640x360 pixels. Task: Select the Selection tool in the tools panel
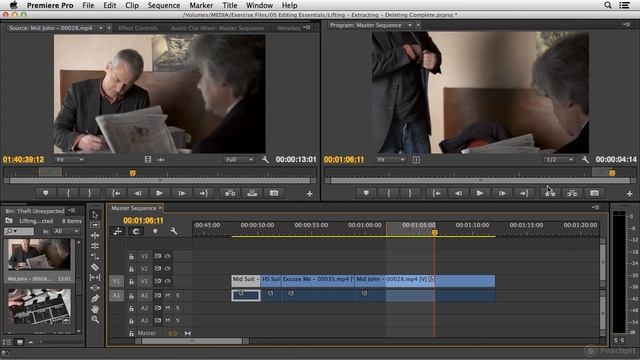point(95,215)
